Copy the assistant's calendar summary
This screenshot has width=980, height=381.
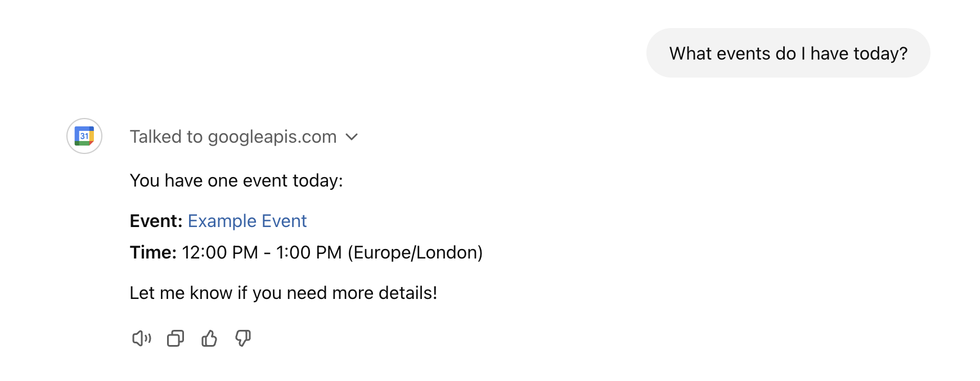tap(175, 338)
